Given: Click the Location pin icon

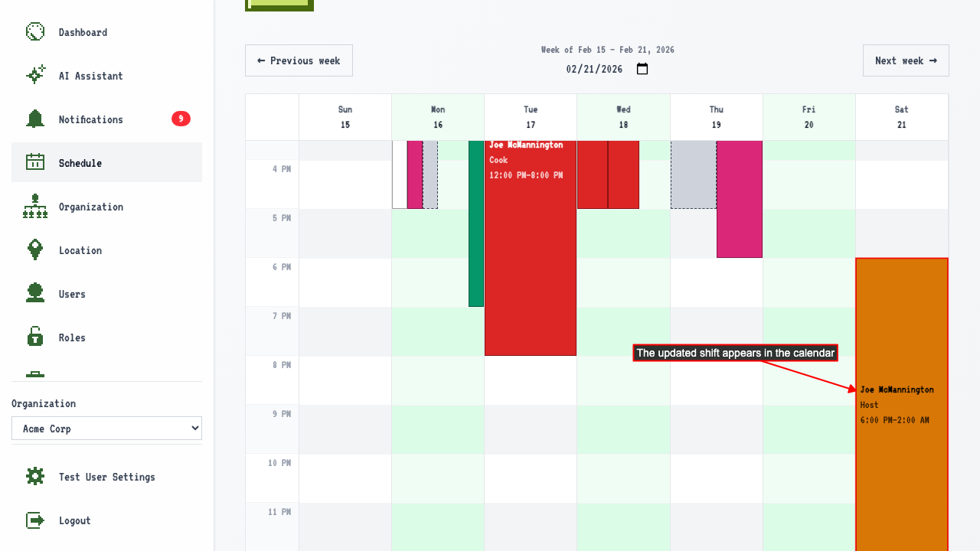Looking at the screenshot, I should click(35, 250).
